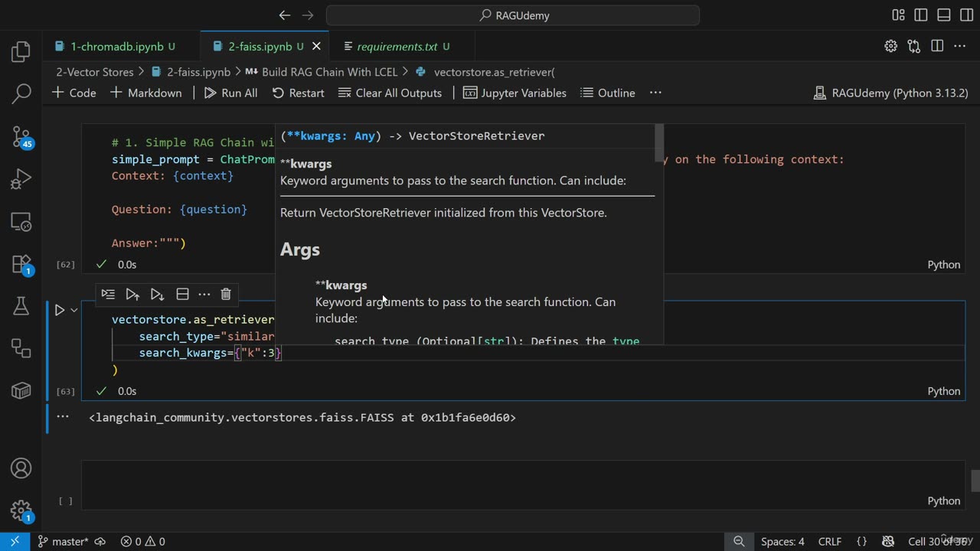Click the RAGUdemy command center search box

513,15
